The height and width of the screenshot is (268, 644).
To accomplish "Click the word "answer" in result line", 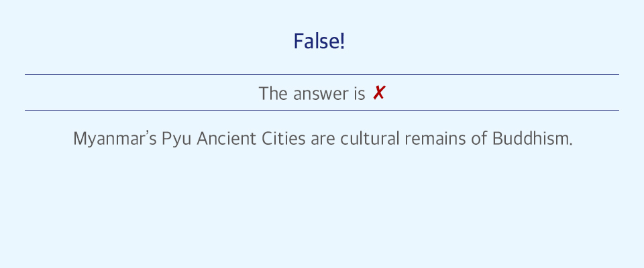I will tap(321, 94).
